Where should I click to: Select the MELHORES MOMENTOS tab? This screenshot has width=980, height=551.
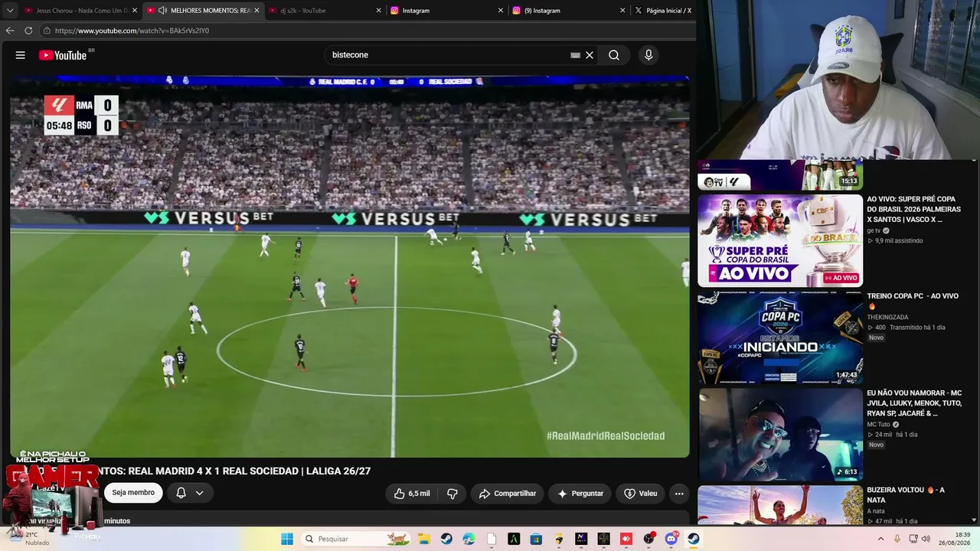tap(204, 11)
